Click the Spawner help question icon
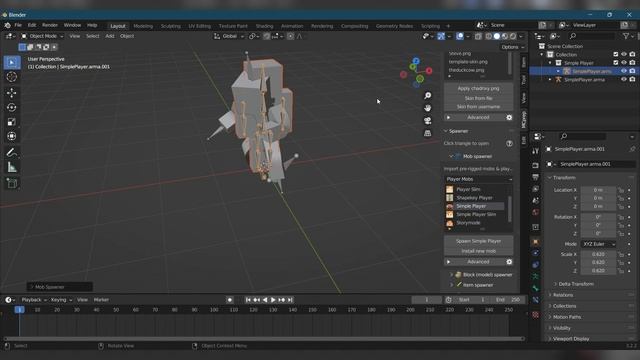The width and height of the screenshot is (640, 360). click(509, 143)
